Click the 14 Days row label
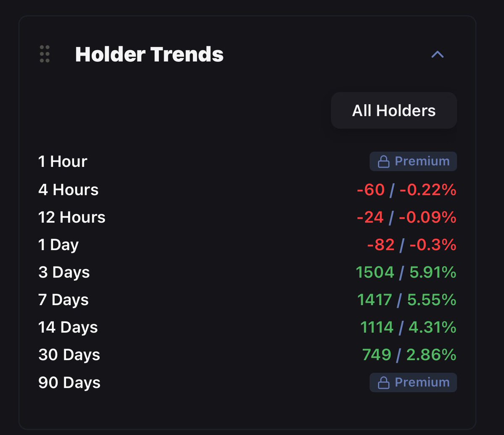 pos(68,327)
